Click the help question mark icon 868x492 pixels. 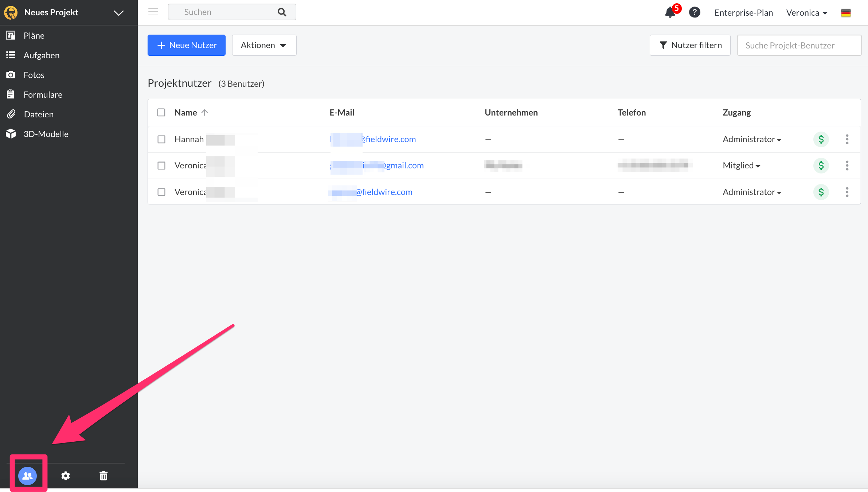coord(695,12)
